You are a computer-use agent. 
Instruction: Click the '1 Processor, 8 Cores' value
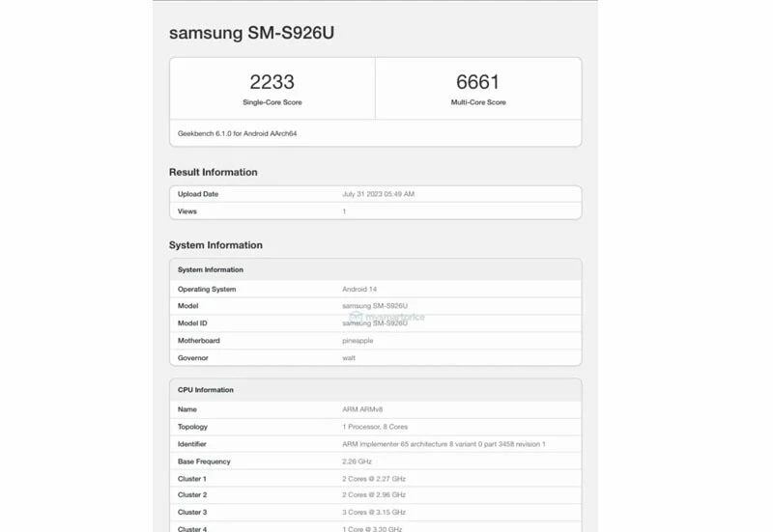tap(375, 427)
